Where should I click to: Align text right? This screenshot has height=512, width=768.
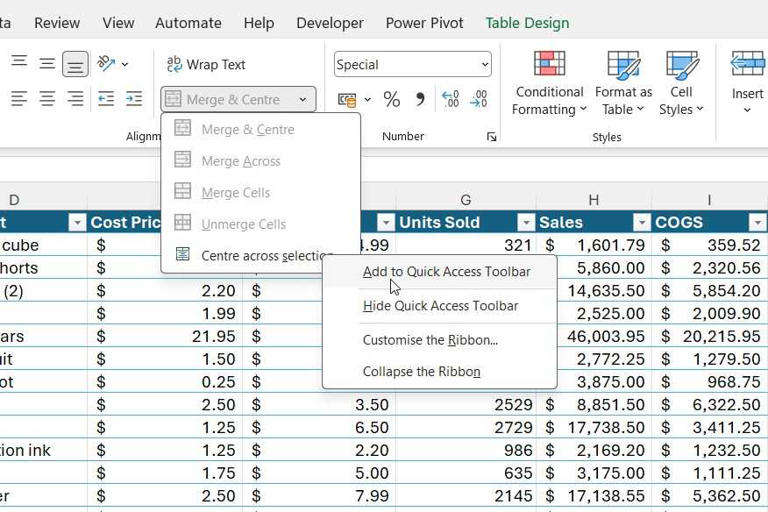[x=75, y=99]
